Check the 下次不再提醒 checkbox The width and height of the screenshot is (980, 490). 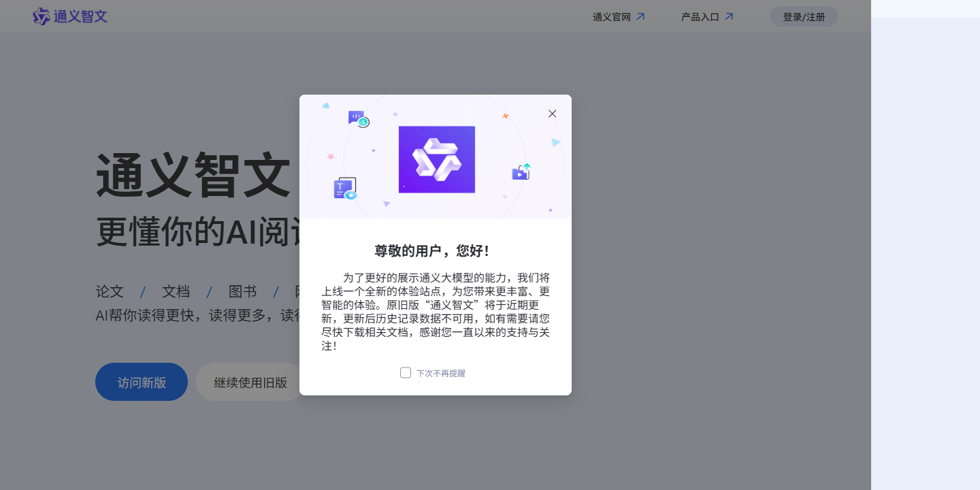pos(406,373)
